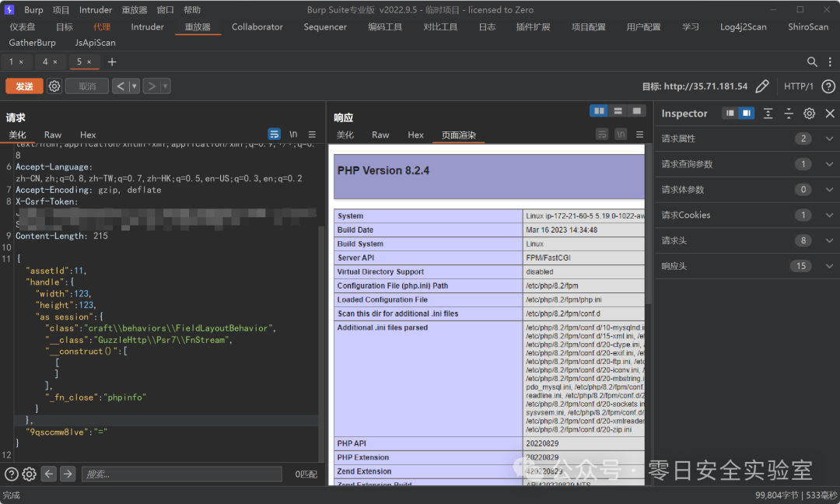The image size is (840, 504).
Task: Open the Log4j2Scan extension tab
Action: [x=743, y=26]
